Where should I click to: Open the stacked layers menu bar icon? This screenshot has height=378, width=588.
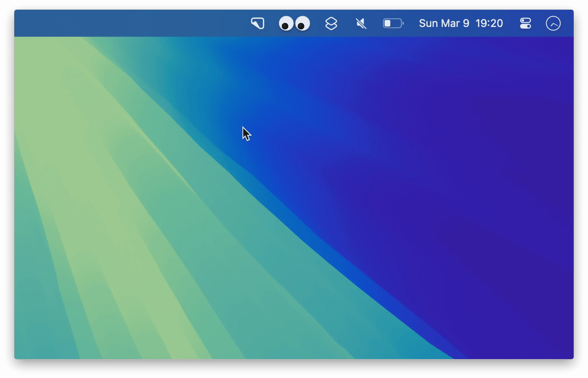[x=331, y=24]
